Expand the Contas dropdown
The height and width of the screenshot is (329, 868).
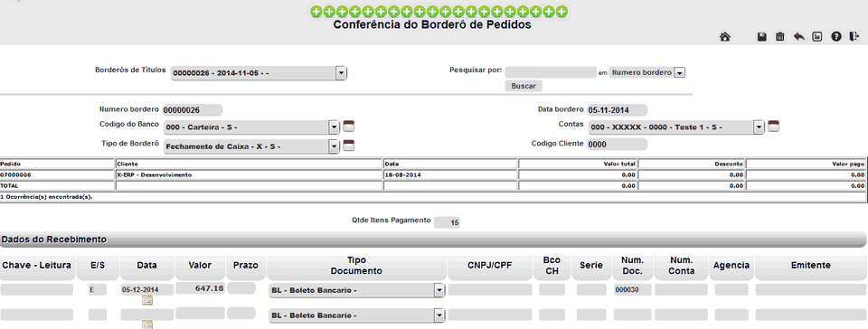[759, 127]
